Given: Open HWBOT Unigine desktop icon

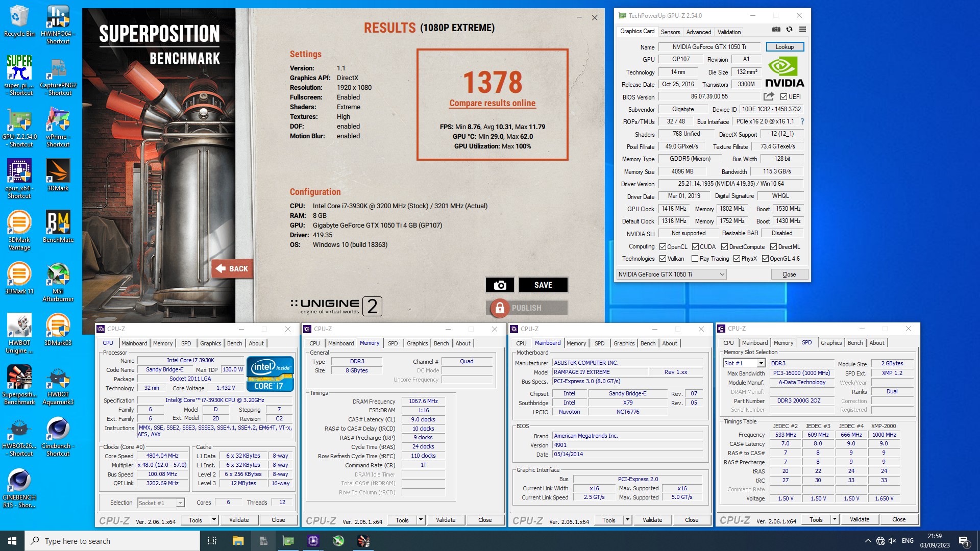Looking at the screenshot, I should 19,334.
